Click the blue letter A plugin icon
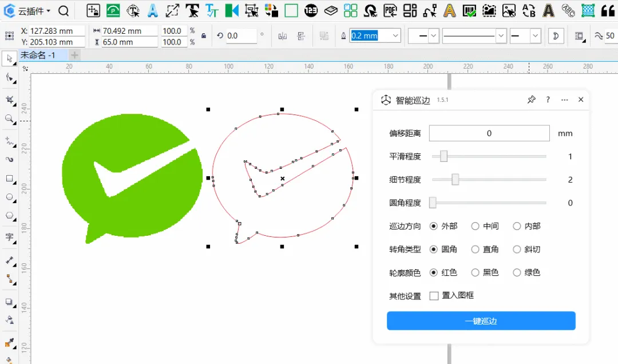Screen dimensions: 618x364 tap(153, 11)
